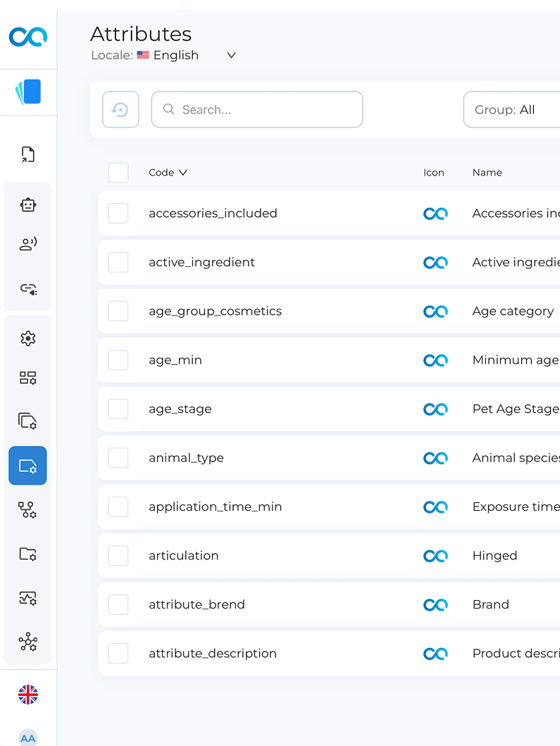This screenshot has width=560, height=746.
Task: Check the attribute_description row checkbox
Action: 118,654
